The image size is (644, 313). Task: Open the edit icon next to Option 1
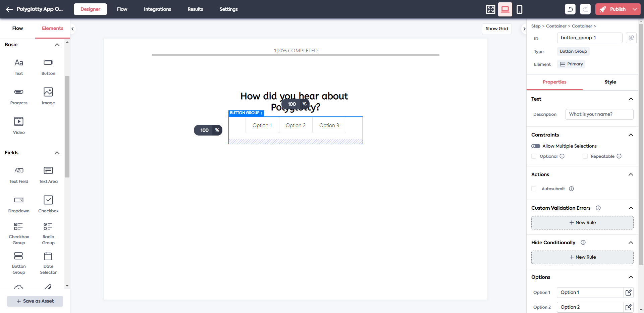pyautogui.click(x=629, y=292)
